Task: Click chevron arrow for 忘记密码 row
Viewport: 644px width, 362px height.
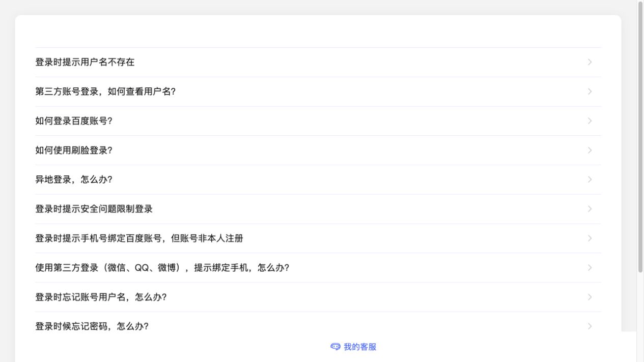Action: tap(590, 326)
